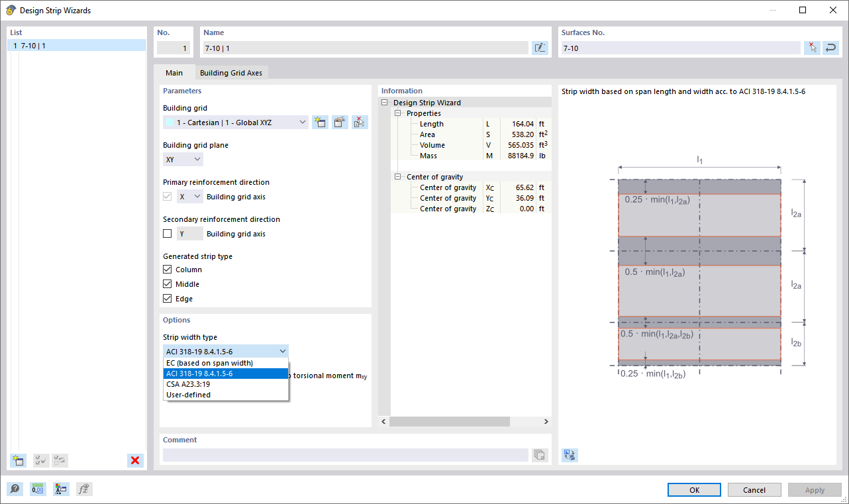
Task: Click the undo arrow beside Surfaces No.
Action: pyautogui.click(x=830, y=47)
